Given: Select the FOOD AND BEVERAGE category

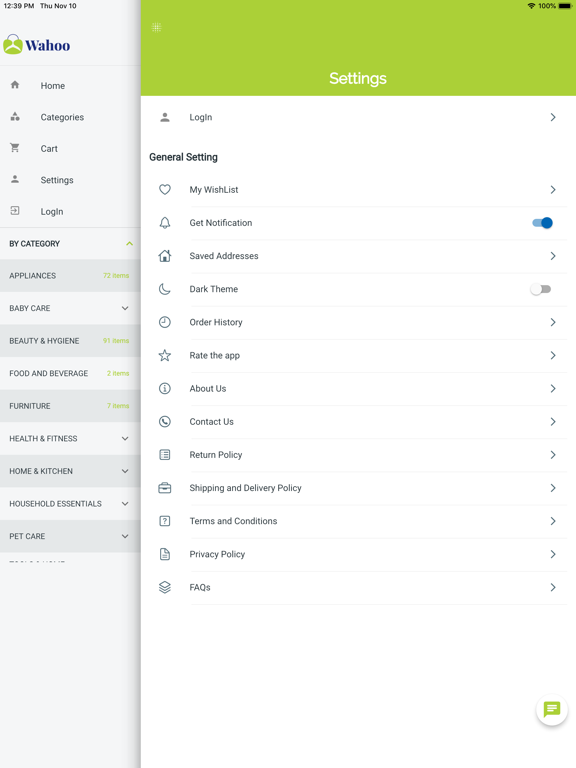Looking at the screenshot, I should coord(70,373).
